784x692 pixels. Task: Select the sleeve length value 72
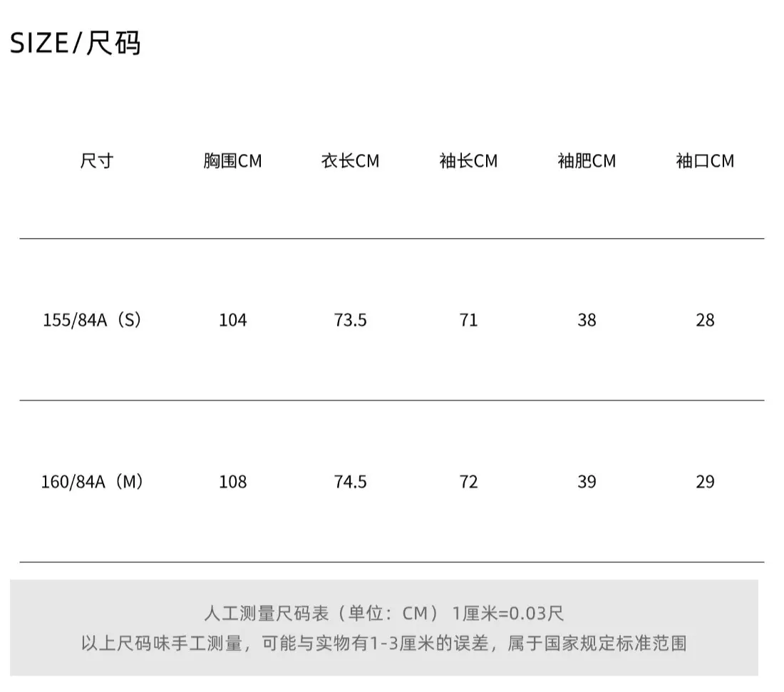(468, 482)
